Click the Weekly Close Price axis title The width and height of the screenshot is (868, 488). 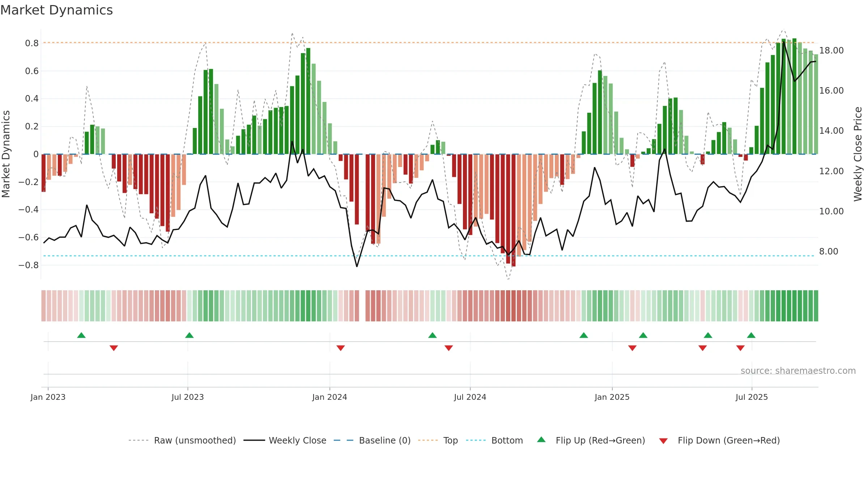click(x=858, y=154)
